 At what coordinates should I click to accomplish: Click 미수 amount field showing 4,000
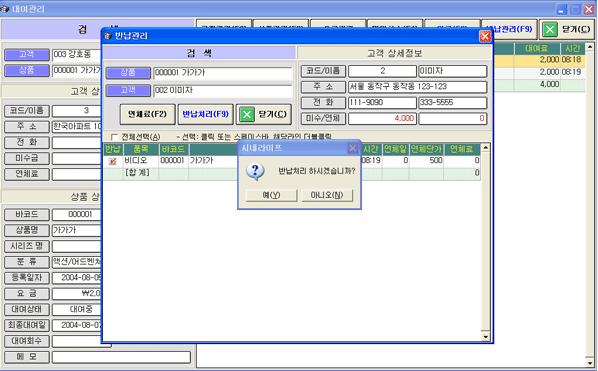coord(382,119)
